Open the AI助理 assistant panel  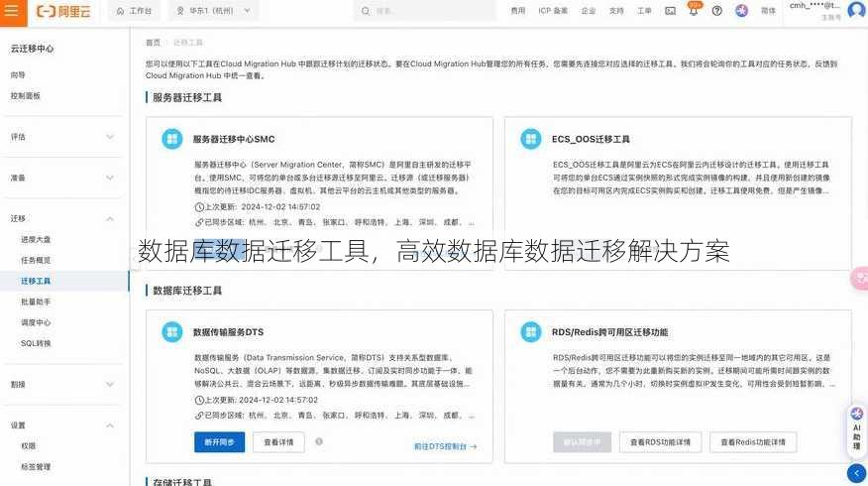(x=856, y=429)
